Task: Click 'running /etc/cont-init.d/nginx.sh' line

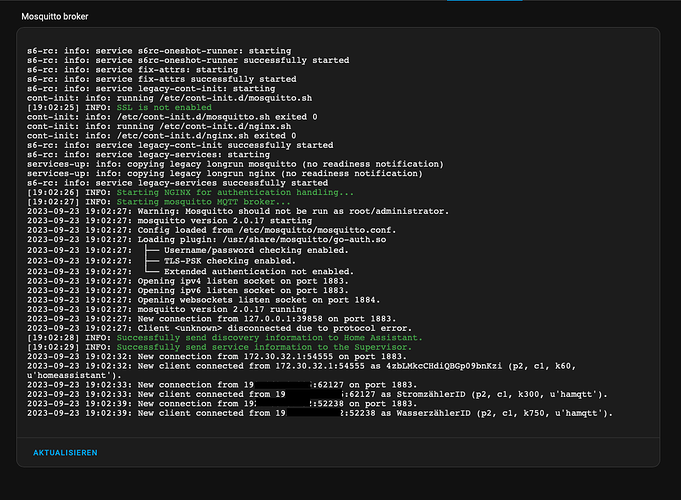Action: (x=159, y=126)
